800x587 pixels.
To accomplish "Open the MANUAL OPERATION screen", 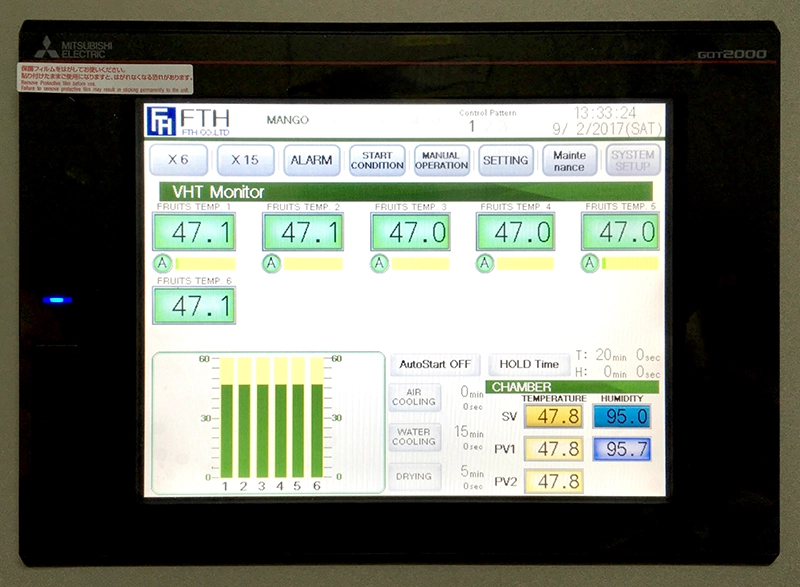I will (x=441, y=160).
